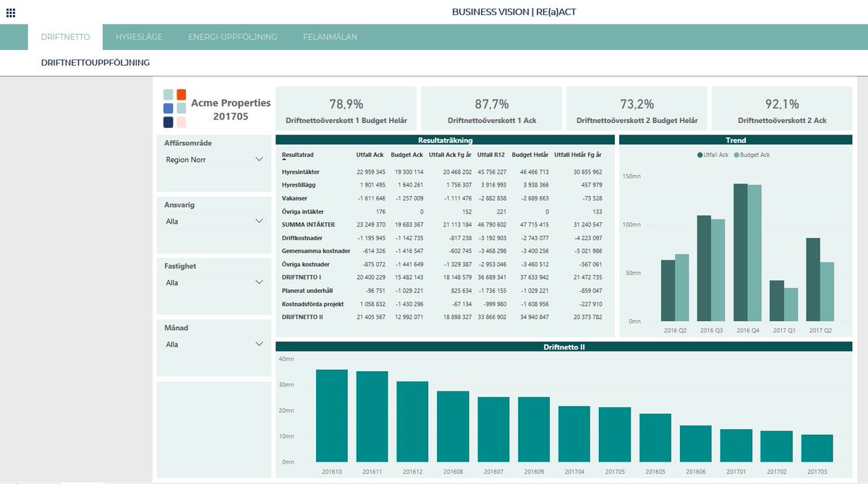Click the value 22 959 345 in Hyresintäkter row

pyautogui.click(x=371, y=172)
